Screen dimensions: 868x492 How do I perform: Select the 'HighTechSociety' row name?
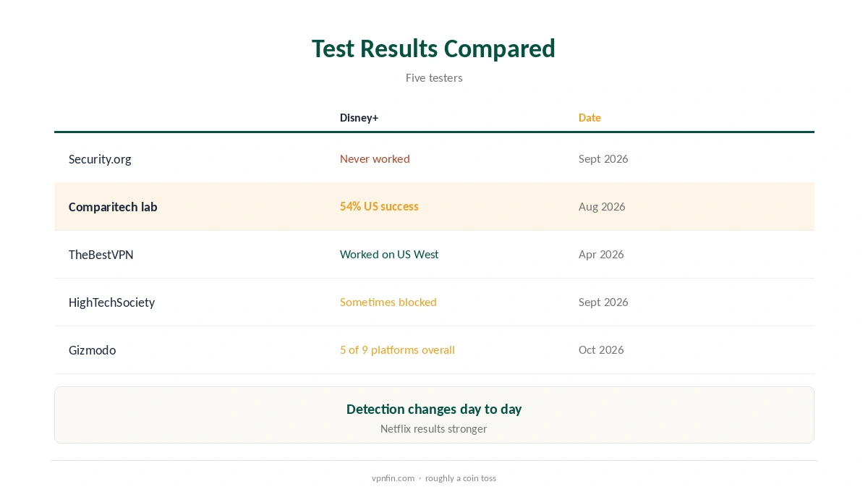point(111,302)
